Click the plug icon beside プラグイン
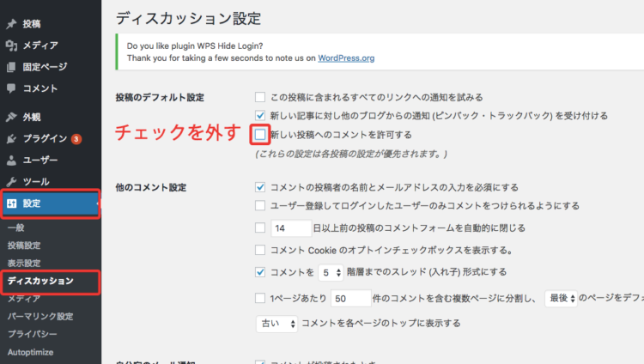The width and height of the screenshot is (644, 364). pos(11,138)
